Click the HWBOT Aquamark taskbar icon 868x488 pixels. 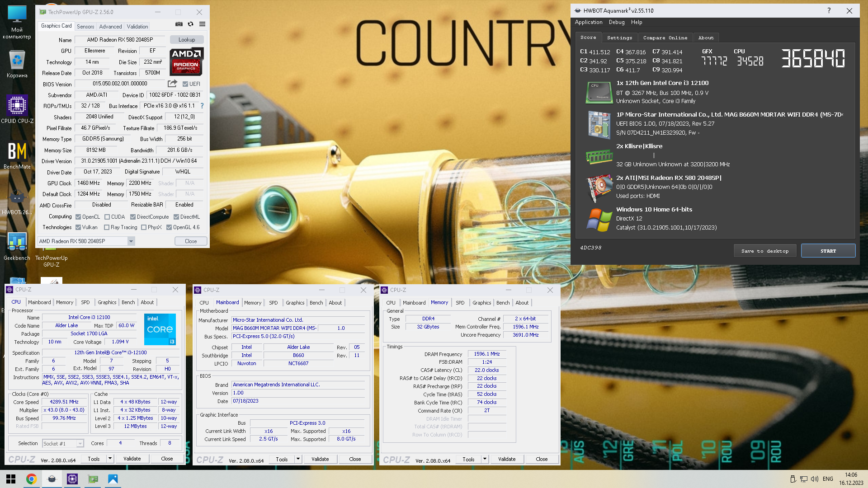coord(52,479)
